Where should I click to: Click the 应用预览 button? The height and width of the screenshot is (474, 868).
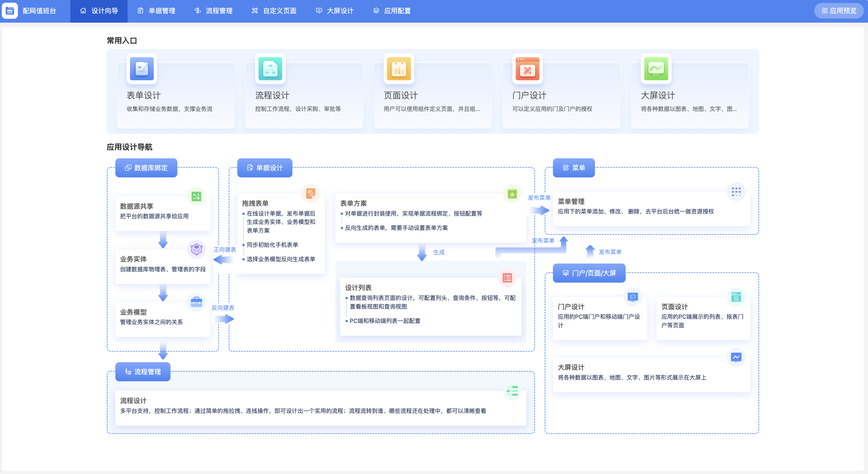pyautogui.click(x=839, y=11)
